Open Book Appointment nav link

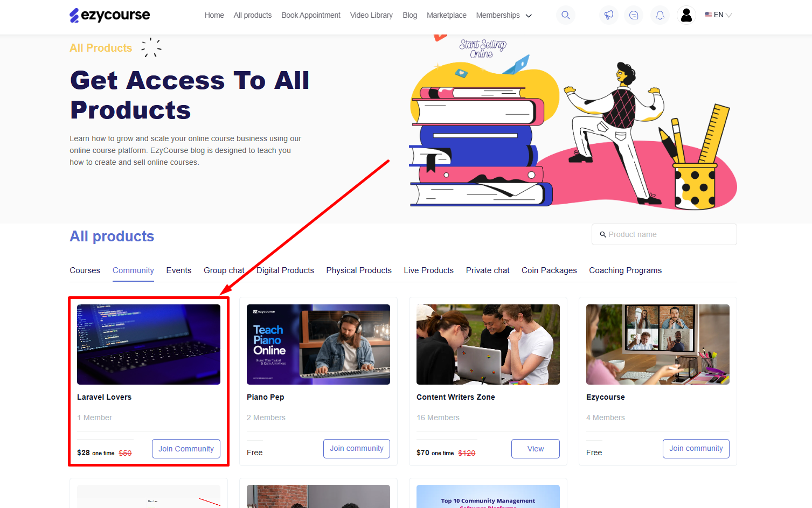tap(311, 15)
